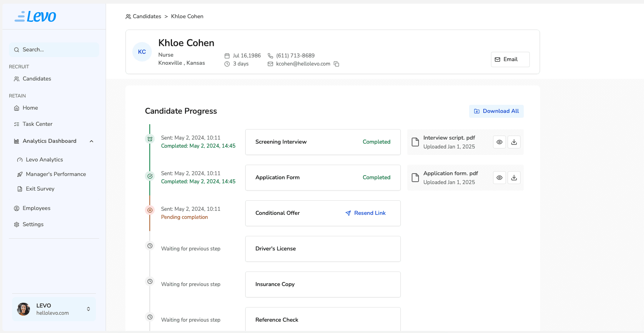The height and width of the screenshot is (333, 644).
Task: Resend the Conditional Offer link
Action: [366, 213]
